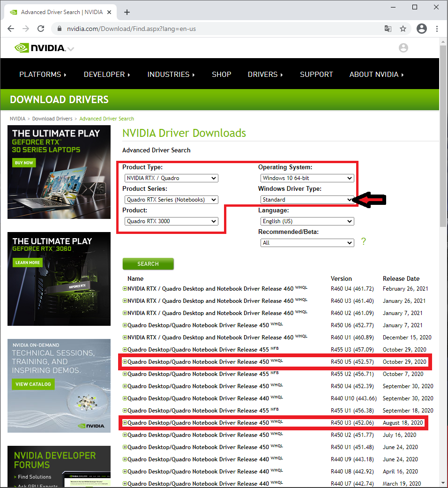Expand R440 U10 (443.66) driver row
Image resolution: width=448 pixels, height=488 pixels.
[125, 398]
